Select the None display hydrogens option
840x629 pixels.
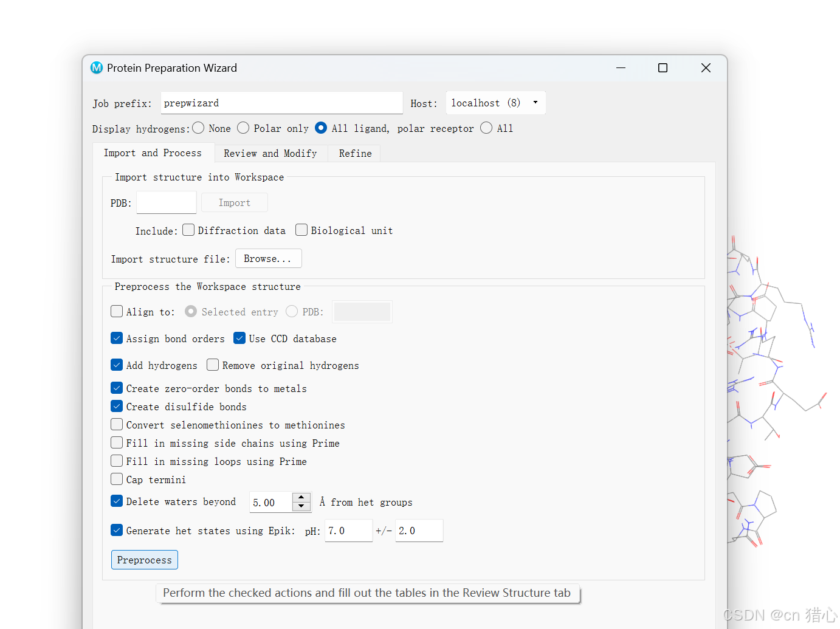tap(198, 128)
